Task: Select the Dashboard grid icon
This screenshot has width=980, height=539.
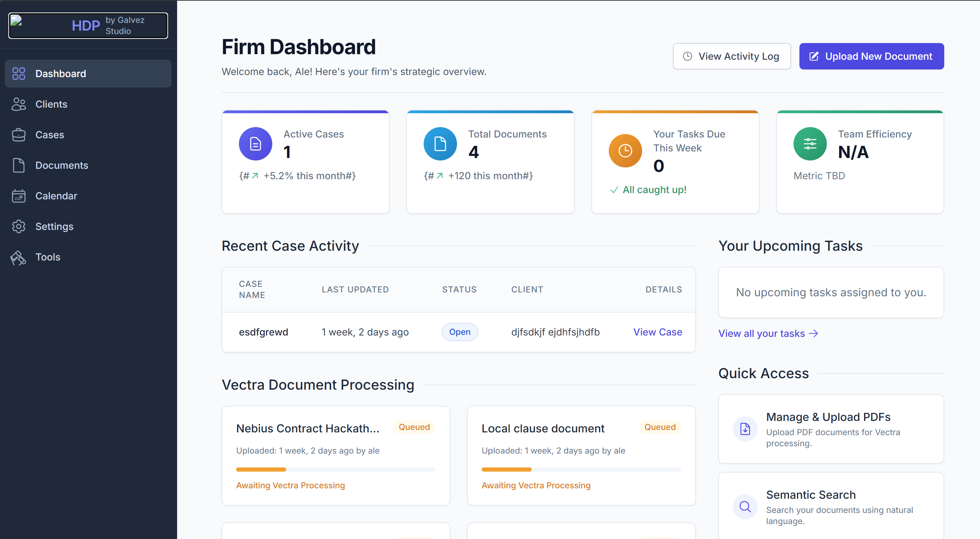Action: click(19, 73)
